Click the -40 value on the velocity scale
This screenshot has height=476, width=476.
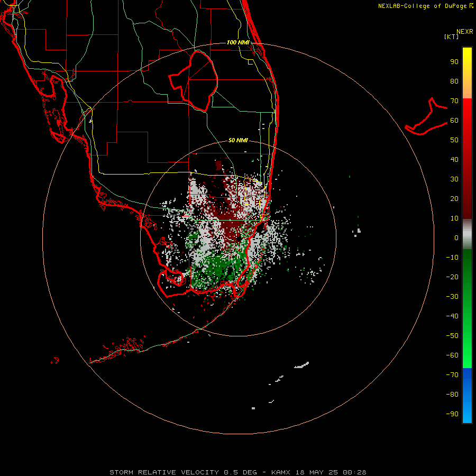[x=452, y=316]
